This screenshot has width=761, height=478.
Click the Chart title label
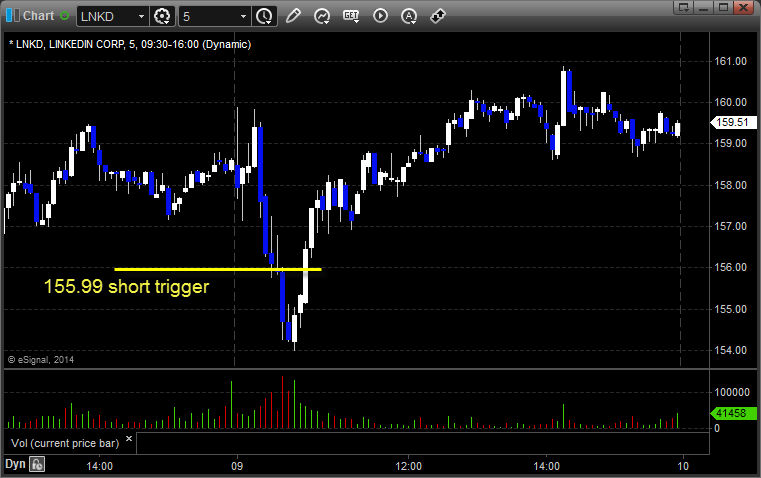(38, 16)
